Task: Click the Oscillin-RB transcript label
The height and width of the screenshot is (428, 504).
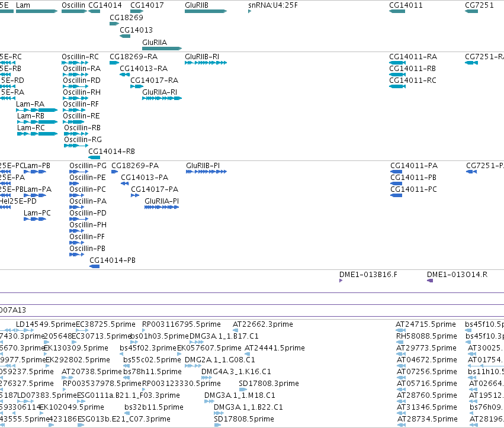Action: click(82, 127)
